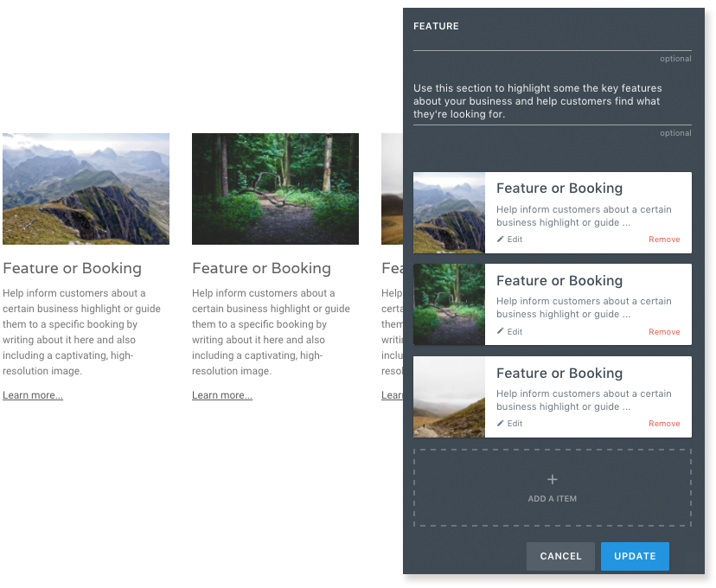Image resolution: width=716 pixels, height=588 pixels.
Task: Click the second page card's Feature or Booking heading
Action: pos(261,268)
